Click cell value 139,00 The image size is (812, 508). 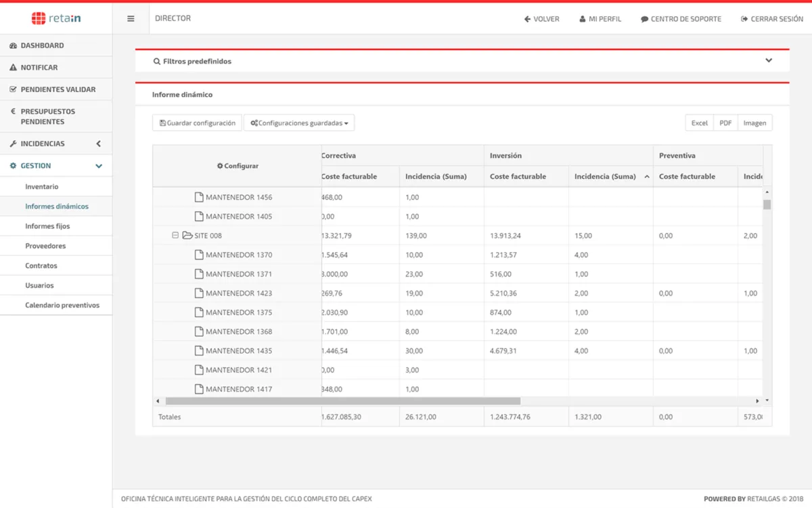pyautogui.click(x=416, y=236)
